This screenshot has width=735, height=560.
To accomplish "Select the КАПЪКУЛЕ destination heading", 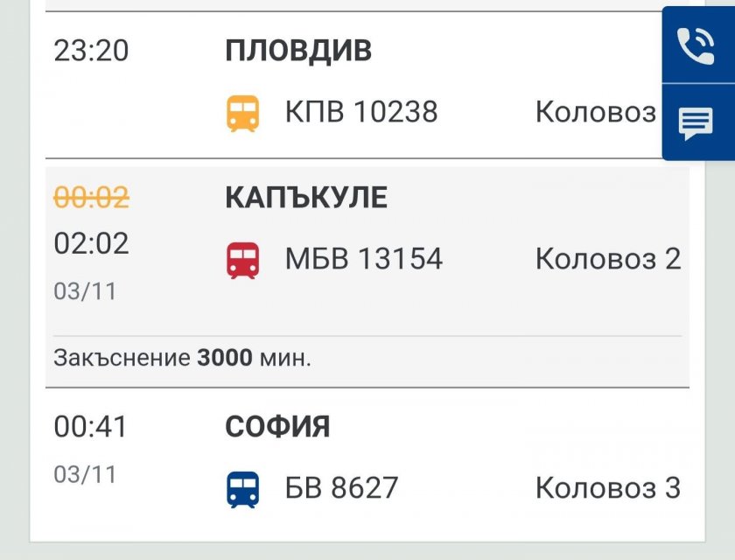I will (306, 198).
